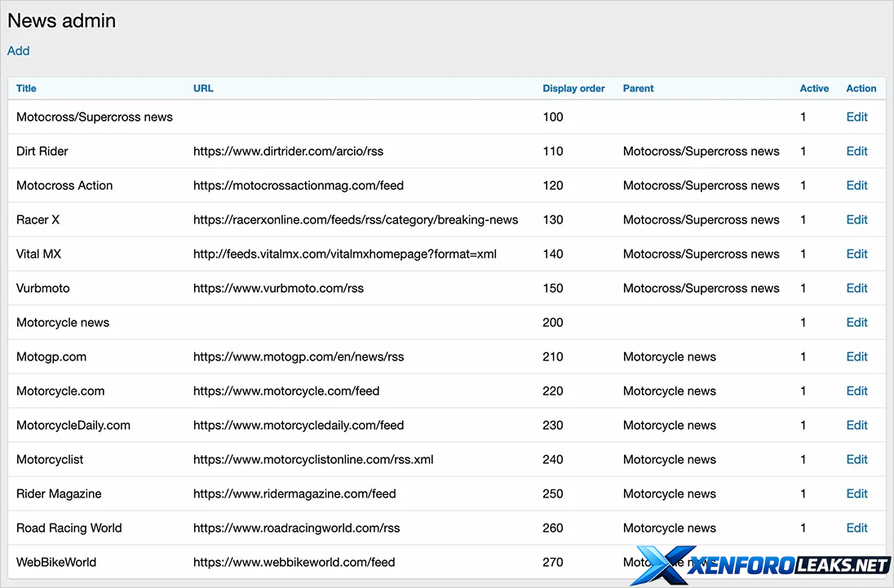Edit the Motorcycle news category

point(856,322)
